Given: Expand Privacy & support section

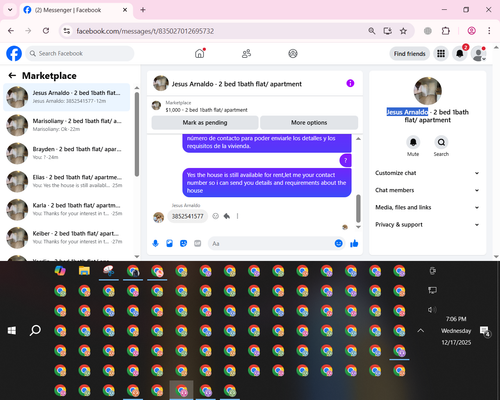Looking at the screenshot, I should coord(427,225).
